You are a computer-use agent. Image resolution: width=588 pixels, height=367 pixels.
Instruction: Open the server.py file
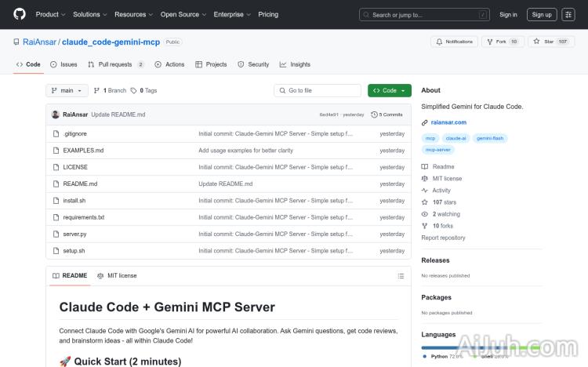(x=74, y=234)
